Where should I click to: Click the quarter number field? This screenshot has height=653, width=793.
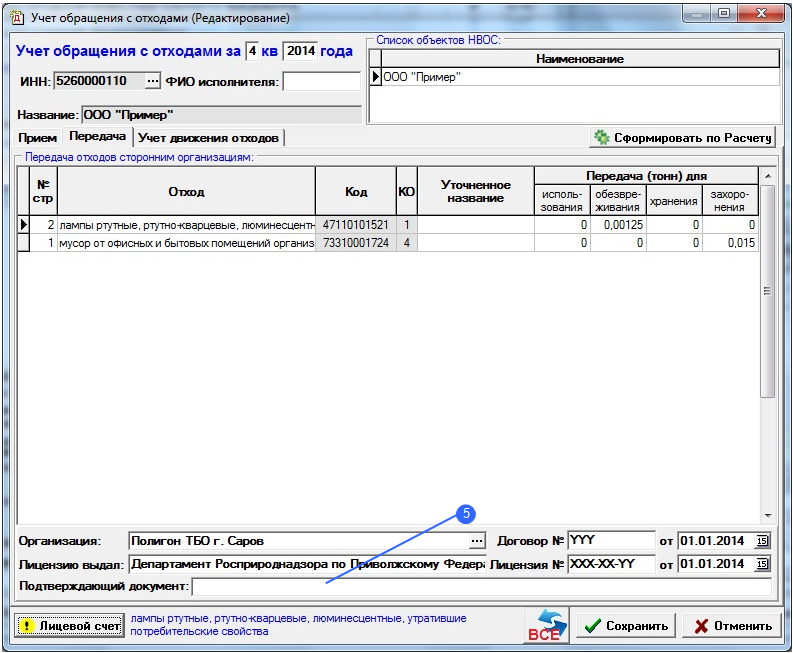pyautogui.click(x=251, y=51)
